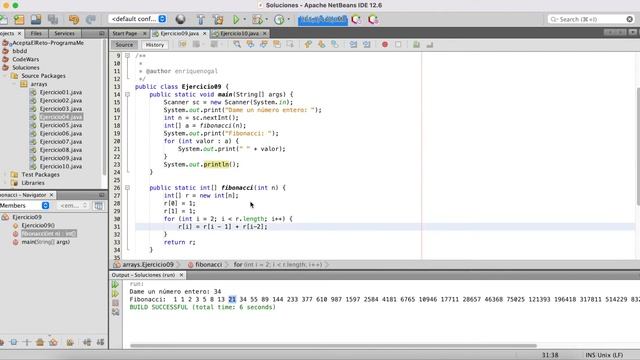This screenshot has height=360, width=640.
Task: Switch to the Ejercicio10.java editor tab
Action: 239,33
